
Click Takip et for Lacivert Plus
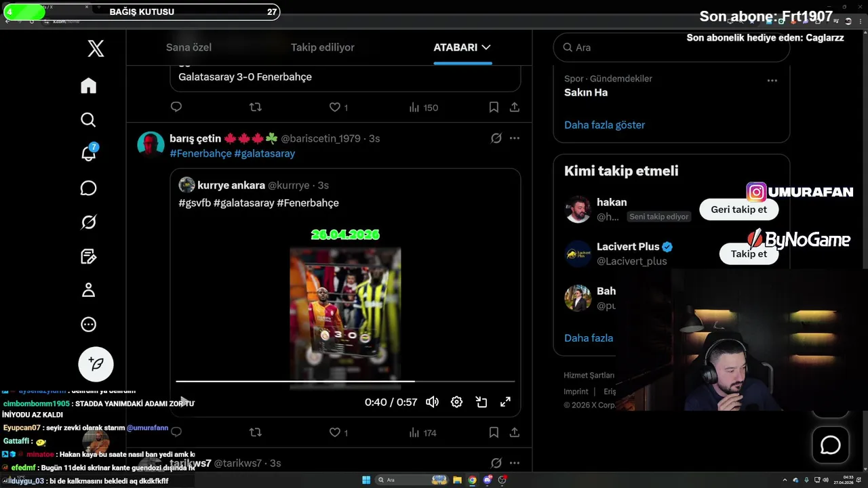click(749, 253)
